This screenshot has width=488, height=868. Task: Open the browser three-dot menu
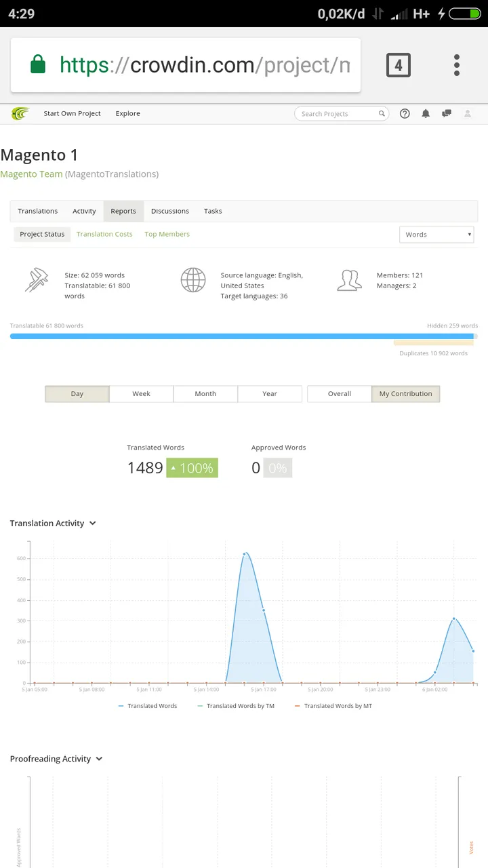click(457, 65)
